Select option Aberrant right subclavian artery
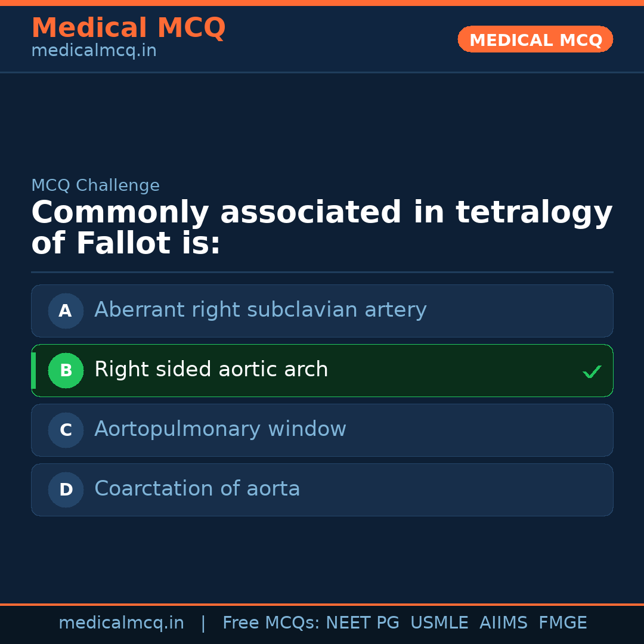 (x=261, y=310)
